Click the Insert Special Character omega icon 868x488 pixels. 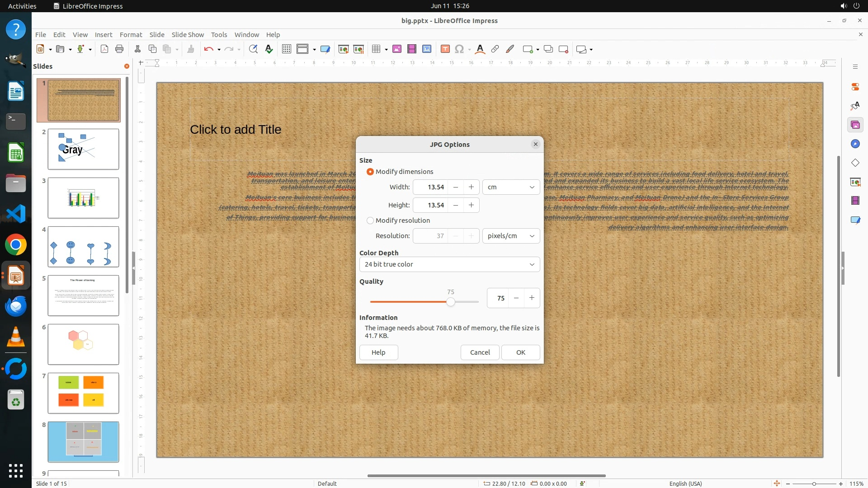tap(459, 49)
